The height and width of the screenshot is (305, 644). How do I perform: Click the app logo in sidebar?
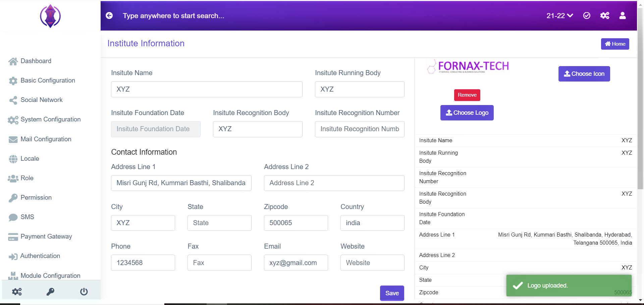tap(50, 16)
